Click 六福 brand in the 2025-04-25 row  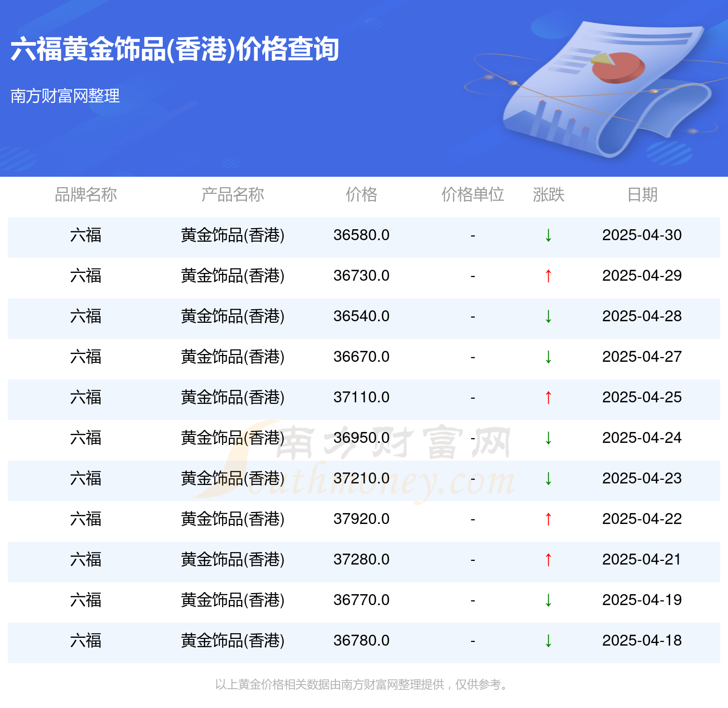86,397
